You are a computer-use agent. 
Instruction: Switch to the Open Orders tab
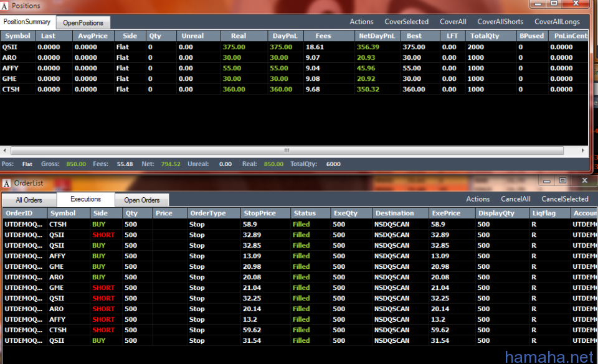(x=142, y=200)
